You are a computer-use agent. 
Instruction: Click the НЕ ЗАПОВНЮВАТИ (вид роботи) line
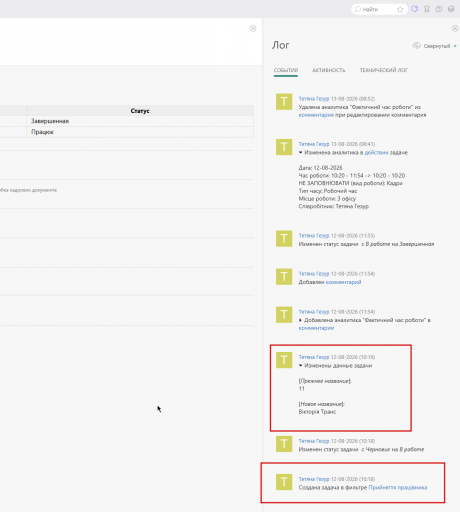(350, 183)
